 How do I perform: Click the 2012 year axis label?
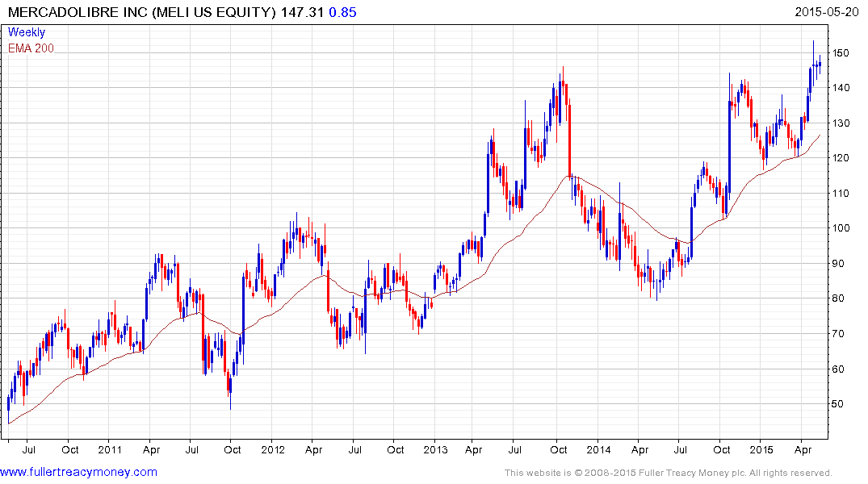point(272,449)
